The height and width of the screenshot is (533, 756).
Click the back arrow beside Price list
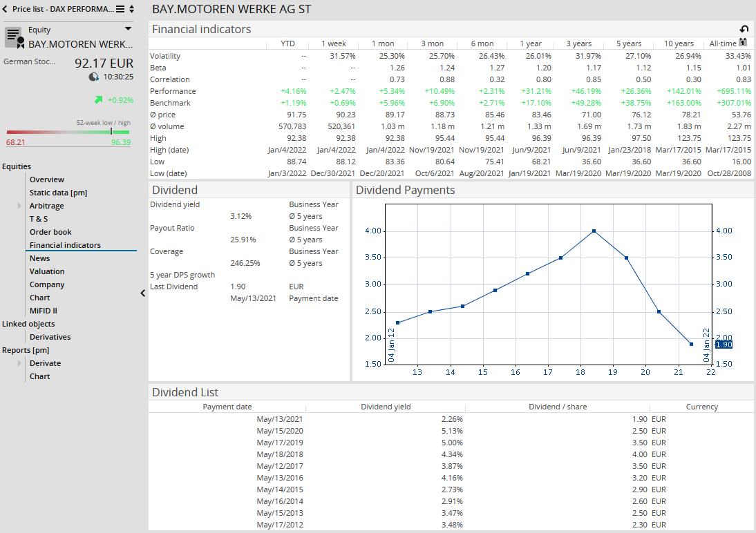point(6,9)
